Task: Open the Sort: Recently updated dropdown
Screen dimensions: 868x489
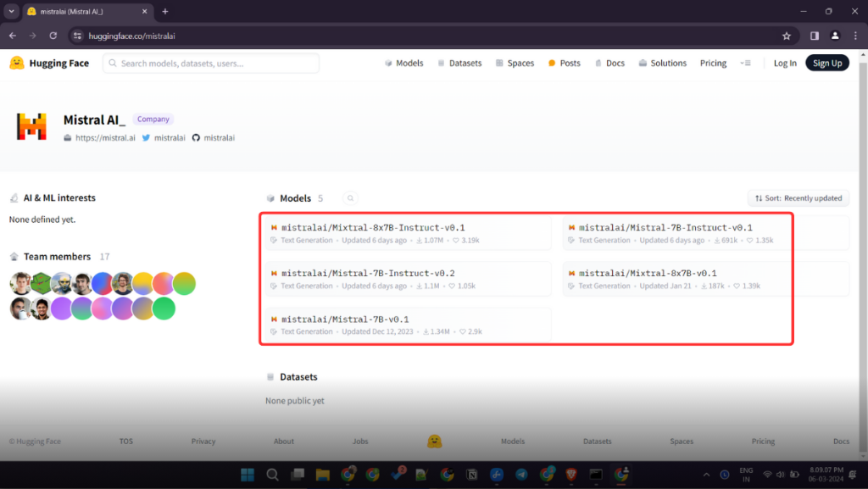Action: [x=798, y=198]
